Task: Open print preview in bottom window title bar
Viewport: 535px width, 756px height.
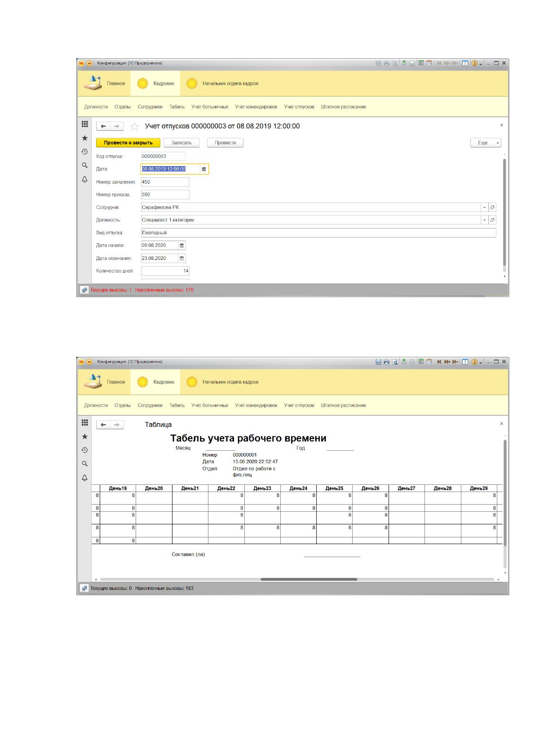Action: tap(395, 362)
